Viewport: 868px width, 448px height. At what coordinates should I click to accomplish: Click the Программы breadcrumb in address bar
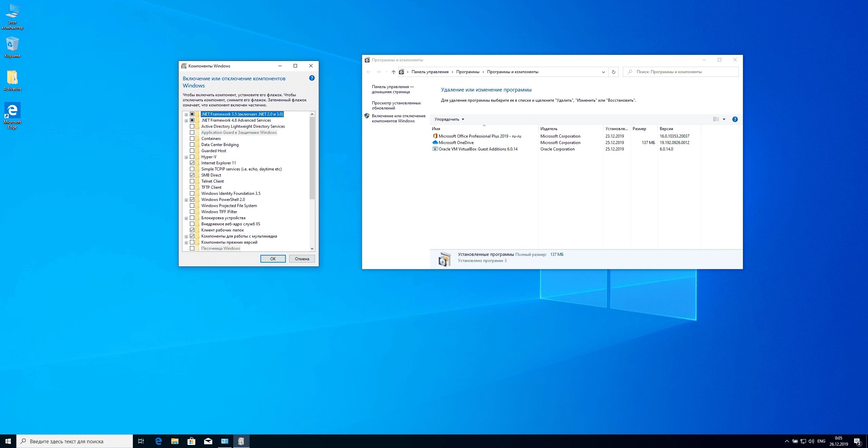click(468, 72)
